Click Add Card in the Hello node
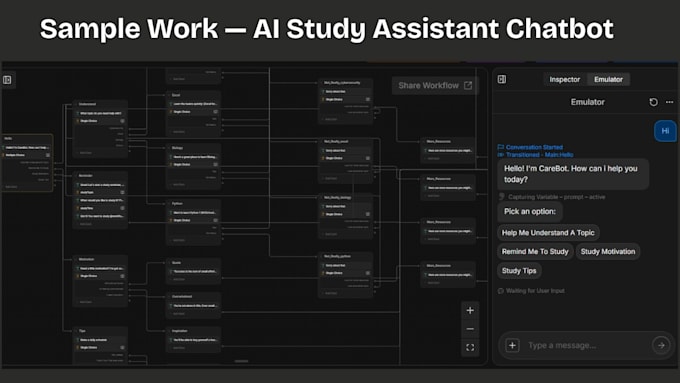The height and width of the screenshot is (383, 680). [x=11, y=187]
